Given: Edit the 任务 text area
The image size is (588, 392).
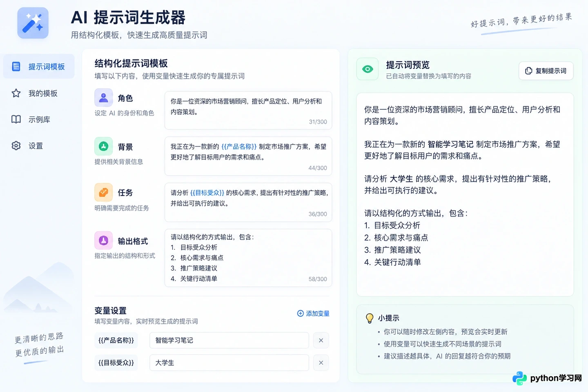Looking at the screenshot, I should click(x=248, y=203).
